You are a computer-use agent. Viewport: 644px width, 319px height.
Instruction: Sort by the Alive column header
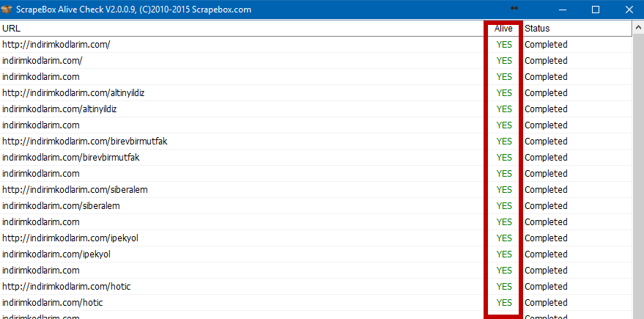503,29
